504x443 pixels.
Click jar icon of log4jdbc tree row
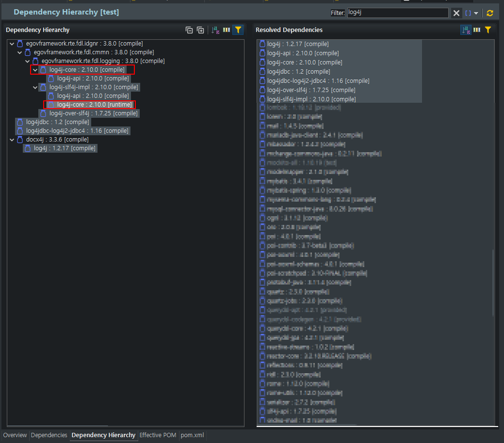point(20,122)
